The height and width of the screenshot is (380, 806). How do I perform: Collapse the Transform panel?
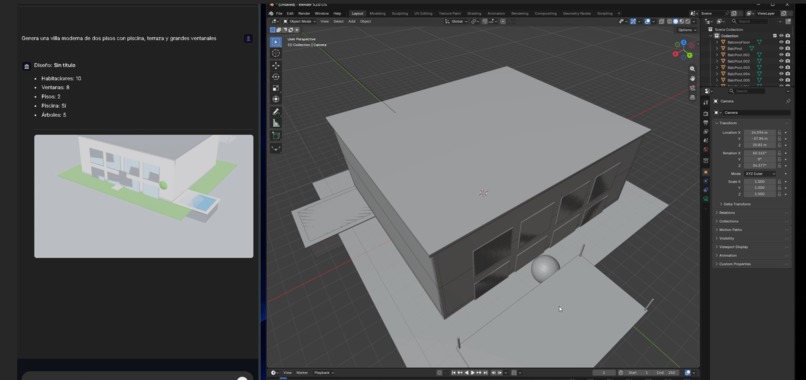pos(727,123)
